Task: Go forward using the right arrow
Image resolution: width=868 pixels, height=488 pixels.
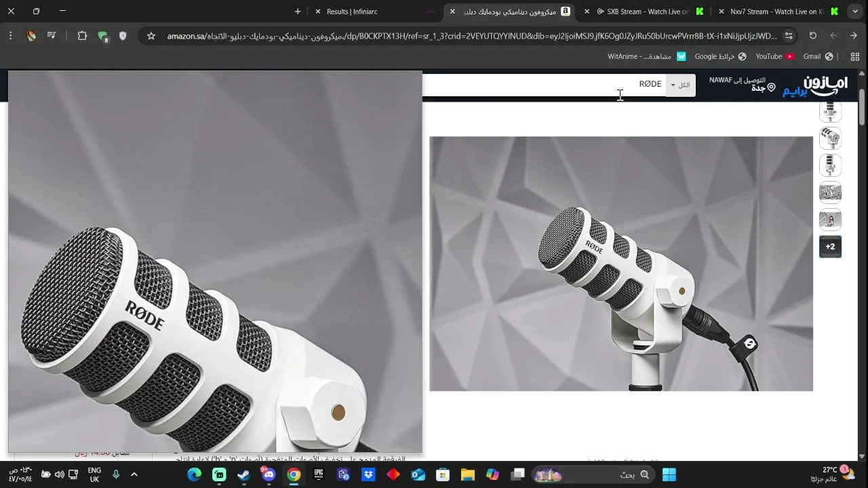Action: 854,36
